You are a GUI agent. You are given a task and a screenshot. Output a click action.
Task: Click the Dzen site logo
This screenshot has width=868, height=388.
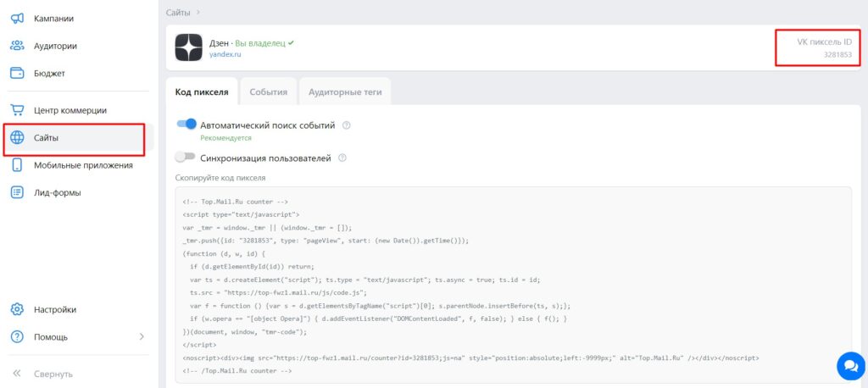(x=188, y=47)
